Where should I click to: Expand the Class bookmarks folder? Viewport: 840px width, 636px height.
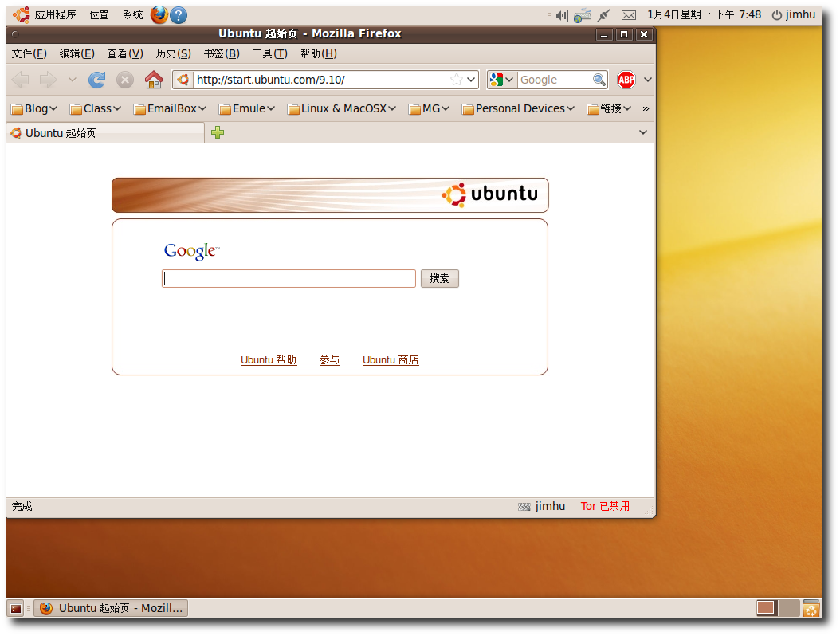[96, 108]
